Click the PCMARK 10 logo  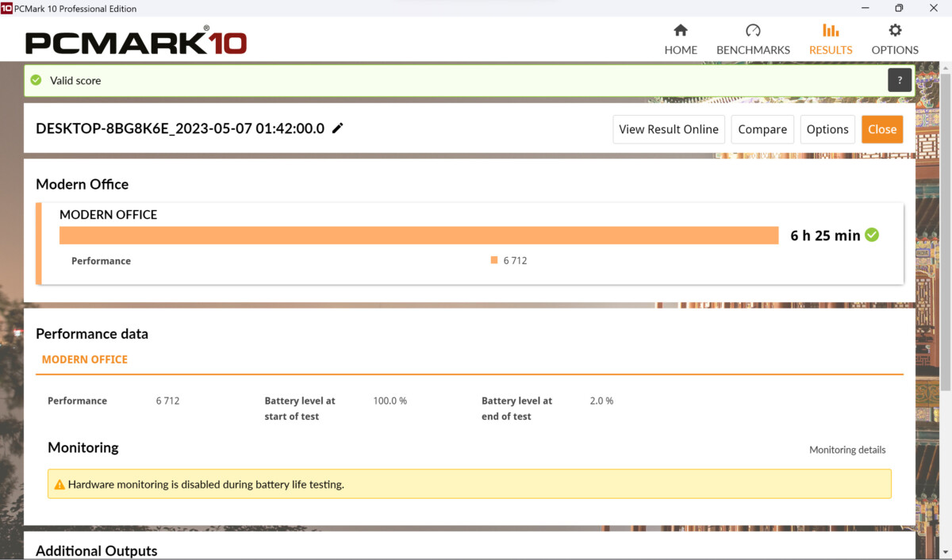point(136,40)
